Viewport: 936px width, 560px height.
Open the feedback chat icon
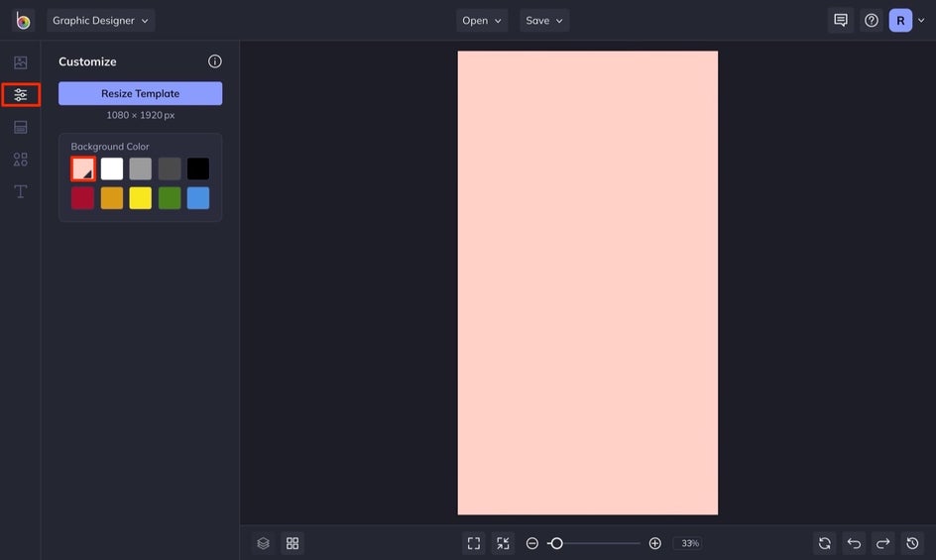coord(841,20)
